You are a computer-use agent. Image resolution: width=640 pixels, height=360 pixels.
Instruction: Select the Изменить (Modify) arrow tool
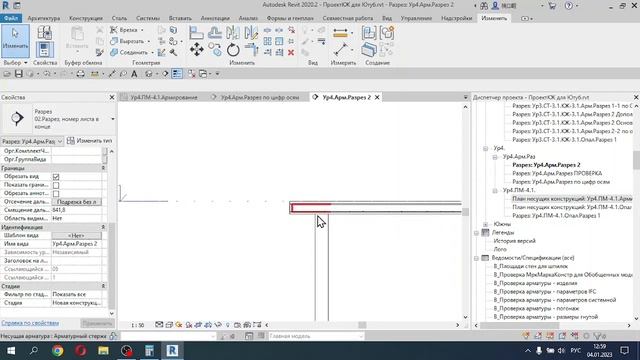click(15, 41)
